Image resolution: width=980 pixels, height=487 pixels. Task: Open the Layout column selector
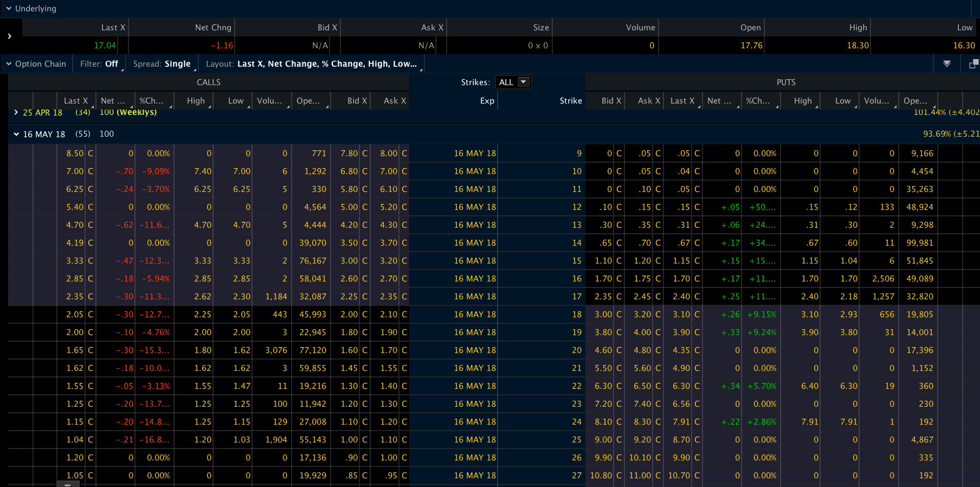click(312, 64)
